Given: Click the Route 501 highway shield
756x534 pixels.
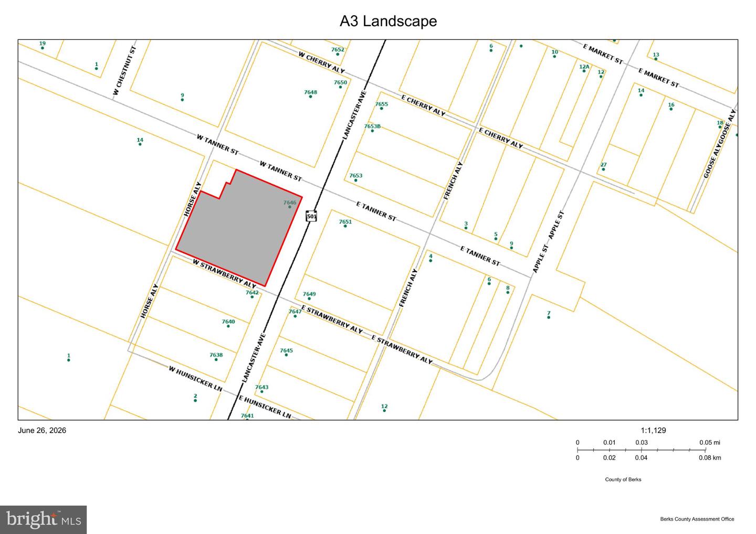Looking at the screenshot, I should click(311, 216).
